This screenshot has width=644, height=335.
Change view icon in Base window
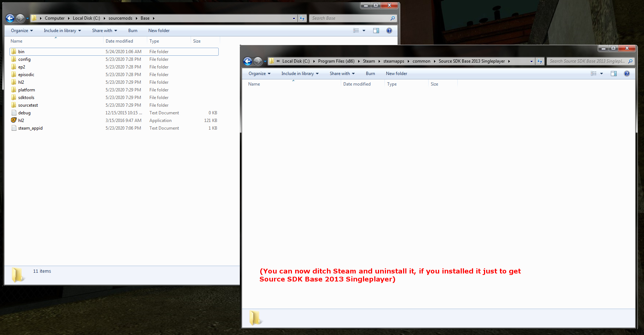356,31
